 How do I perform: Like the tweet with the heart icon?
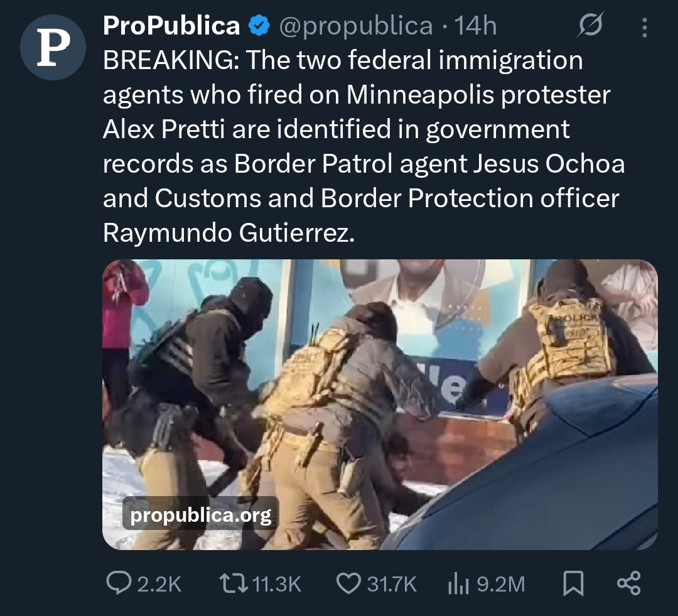[348, 583]
